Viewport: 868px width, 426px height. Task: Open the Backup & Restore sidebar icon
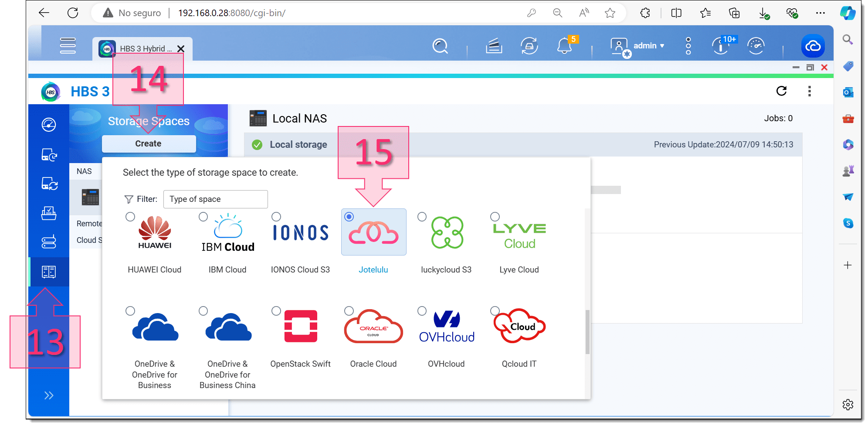(x=49, y=155)
